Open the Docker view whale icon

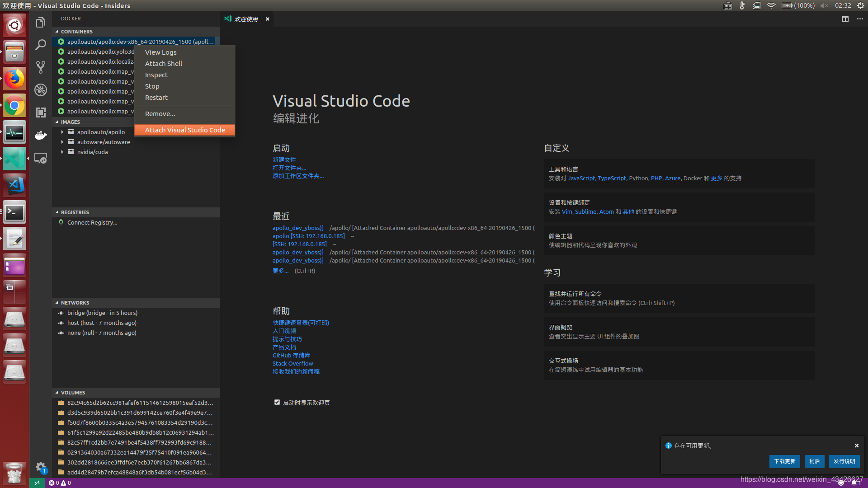41,136
